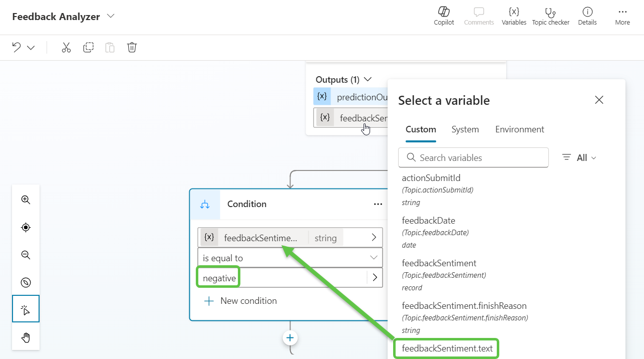This screenshot has height=359, width=644.
Task: Open the Copilot panel
Action: point(444,16)
